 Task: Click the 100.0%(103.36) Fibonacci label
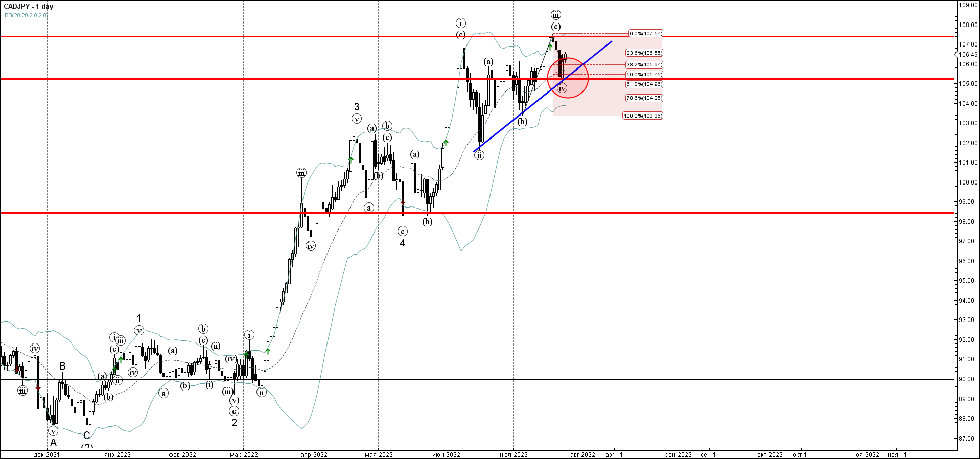tap(643, 116)
